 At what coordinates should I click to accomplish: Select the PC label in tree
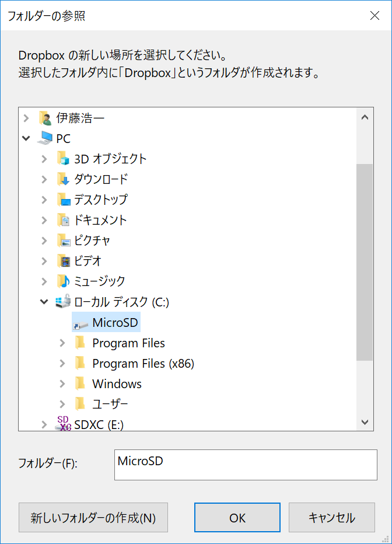point(64,139)
